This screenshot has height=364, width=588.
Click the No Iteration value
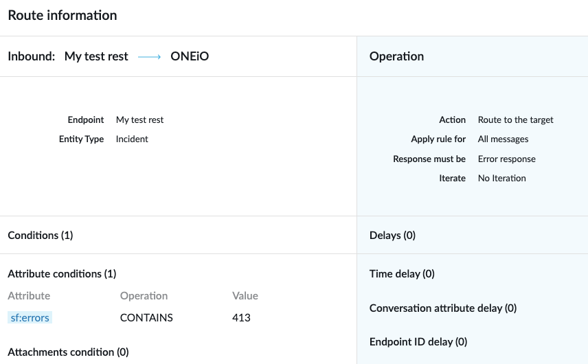[501, 178]
